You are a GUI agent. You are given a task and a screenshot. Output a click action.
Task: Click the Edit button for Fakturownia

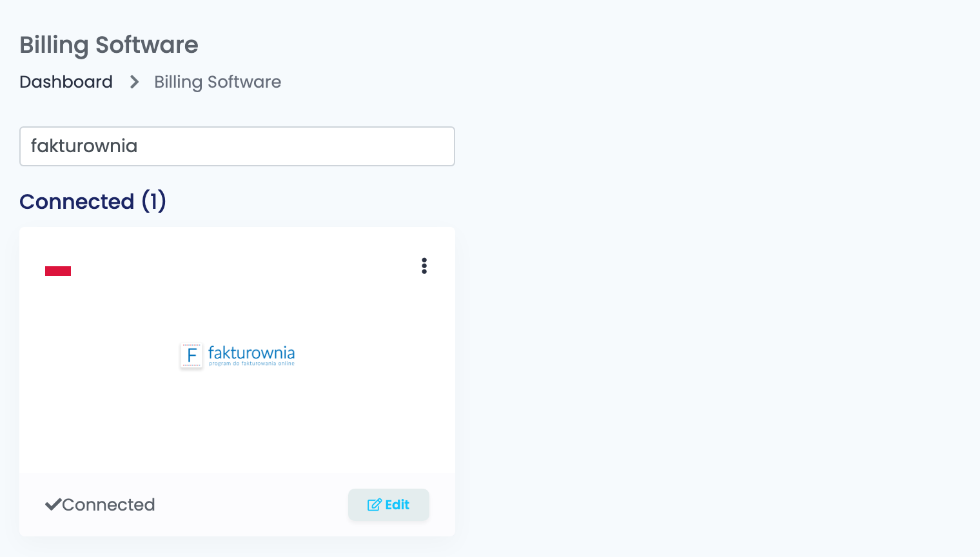[389, 505]
